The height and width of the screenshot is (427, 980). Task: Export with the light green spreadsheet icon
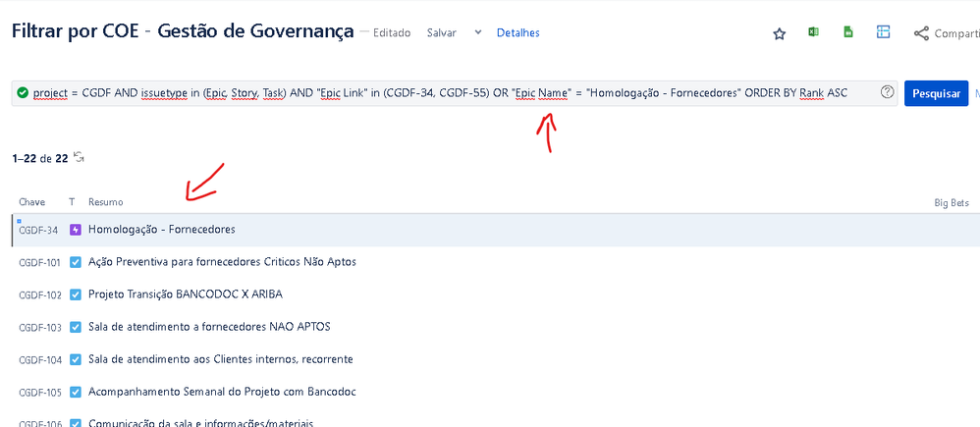[848, 31]
